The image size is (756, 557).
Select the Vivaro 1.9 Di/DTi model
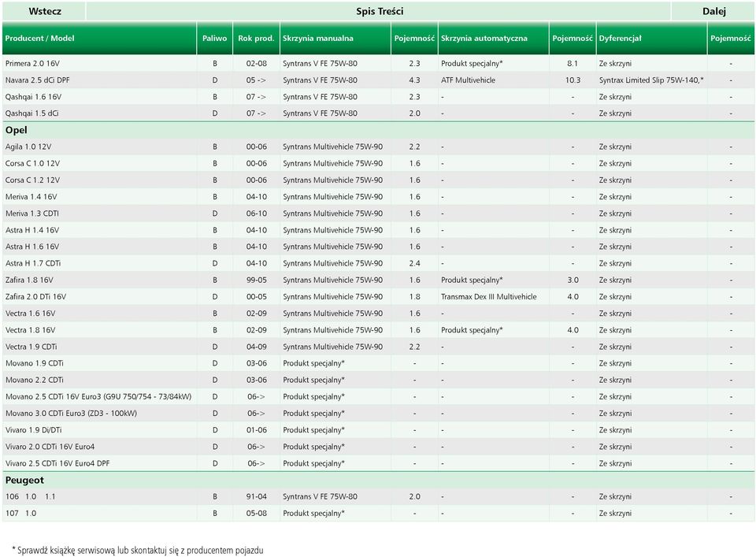click(x=34, y=430)
